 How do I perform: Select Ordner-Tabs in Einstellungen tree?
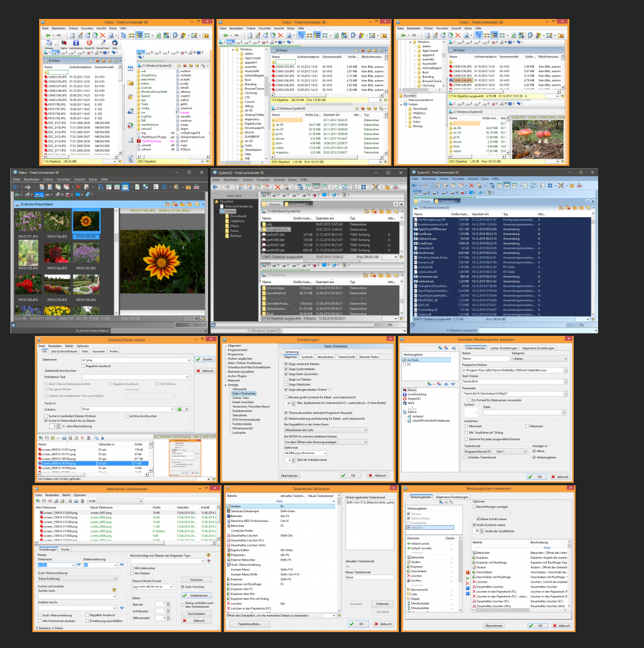pos(240,398)
